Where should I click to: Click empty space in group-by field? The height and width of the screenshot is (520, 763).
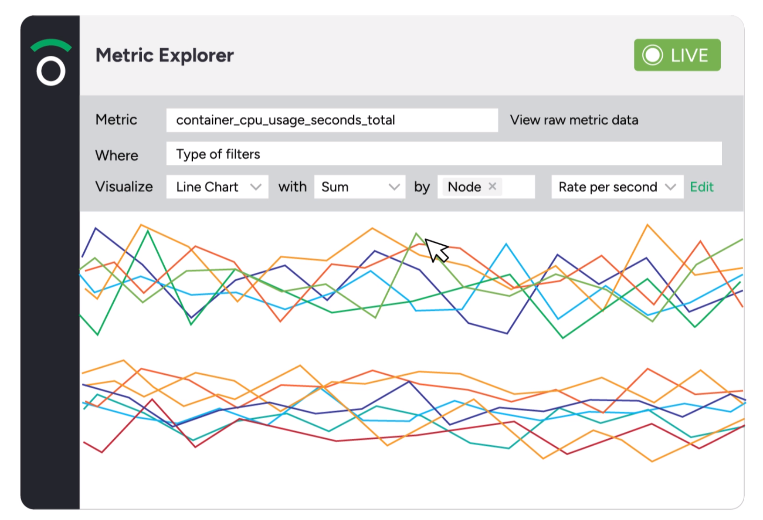click(x=518, y=187)
